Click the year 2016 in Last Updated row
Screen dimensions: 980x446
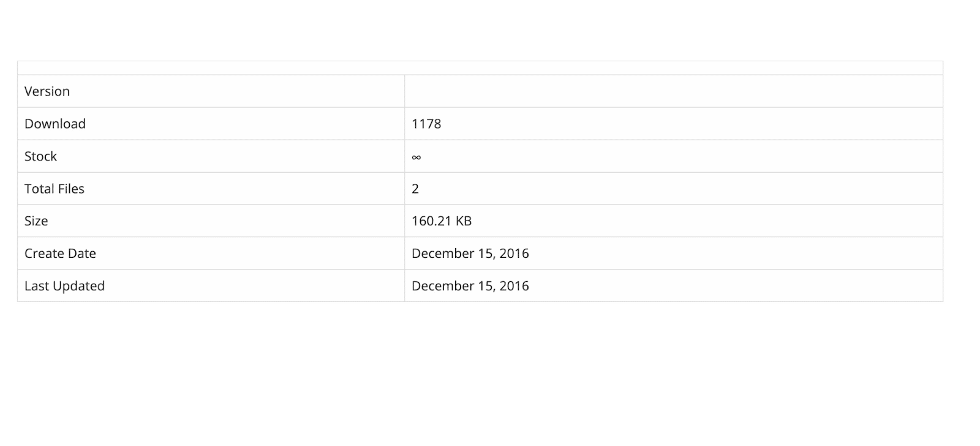[514, 286]
